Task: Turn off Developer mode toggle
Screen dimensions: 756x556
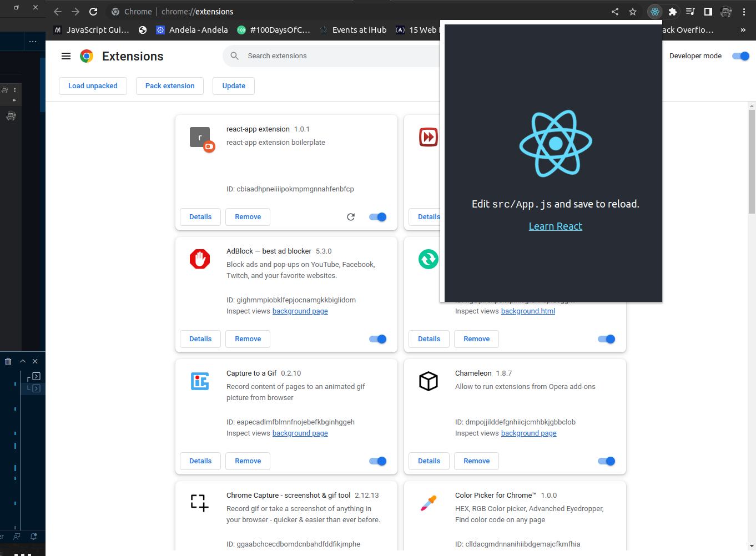Action: click(x=740, y=56)
